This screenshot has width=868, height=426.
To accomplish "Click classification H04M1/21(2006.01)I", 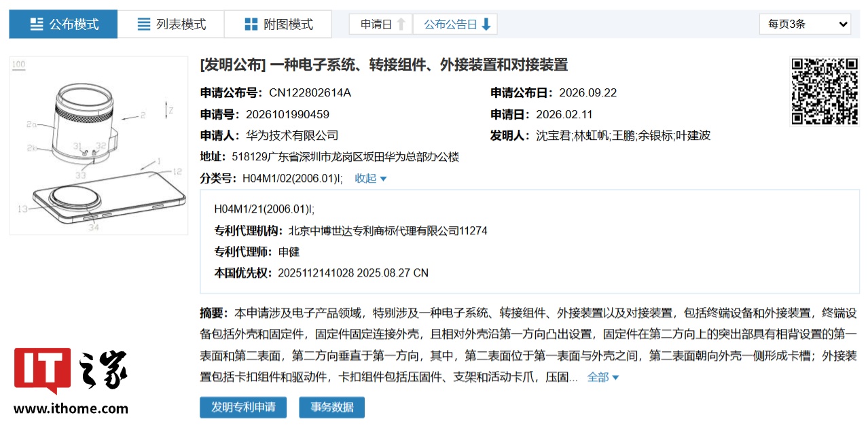I will click(x=264, y=209).
